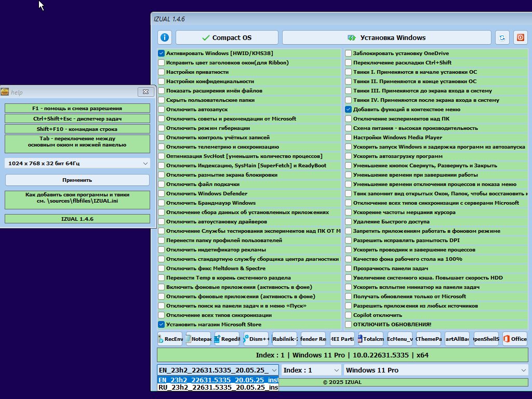Select EN_23h2_22631.5335 image from list
The height and width of the screenshot is (399, 532).
click(218, 380)
